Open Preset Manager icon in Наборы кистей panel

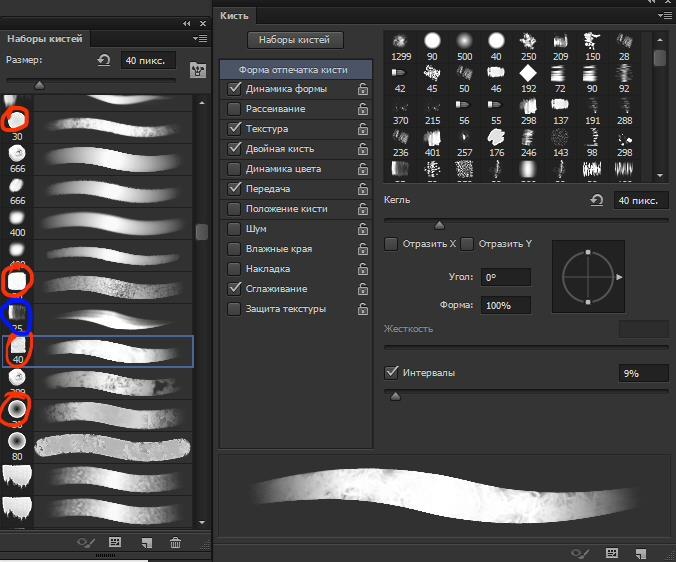(115, 542)
